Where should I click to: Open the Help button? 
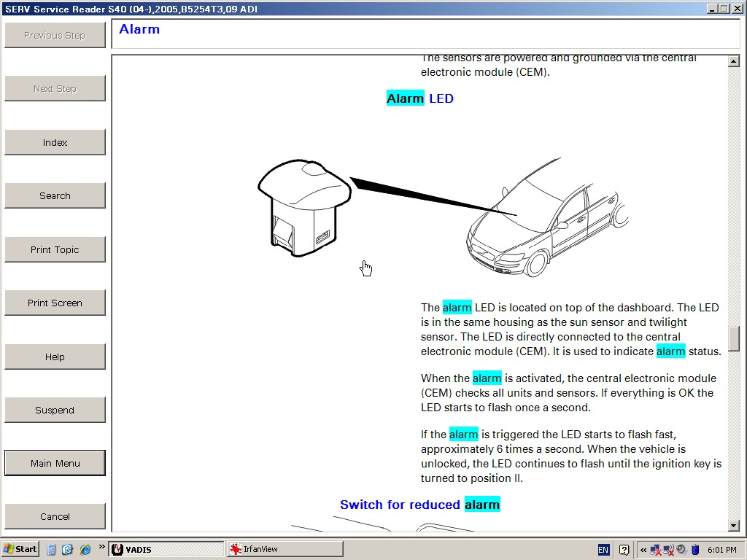55,357
